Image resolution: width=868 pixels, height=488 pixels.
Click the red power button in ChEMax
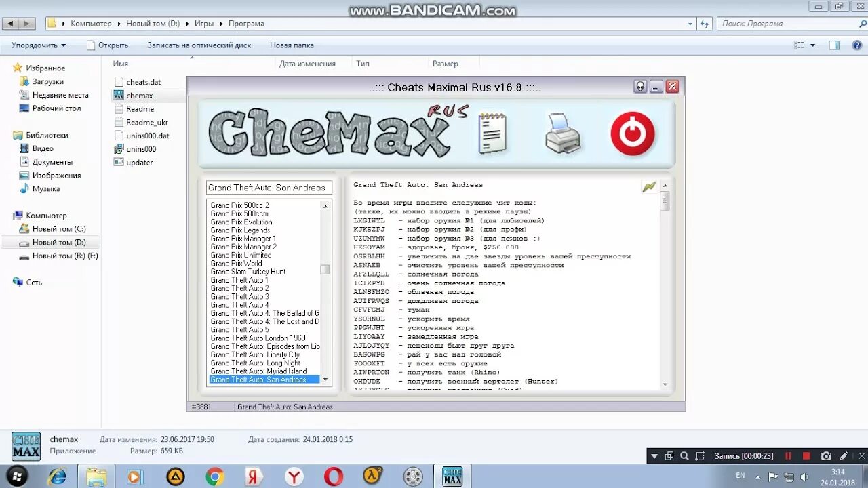click(x=633, y=134)
